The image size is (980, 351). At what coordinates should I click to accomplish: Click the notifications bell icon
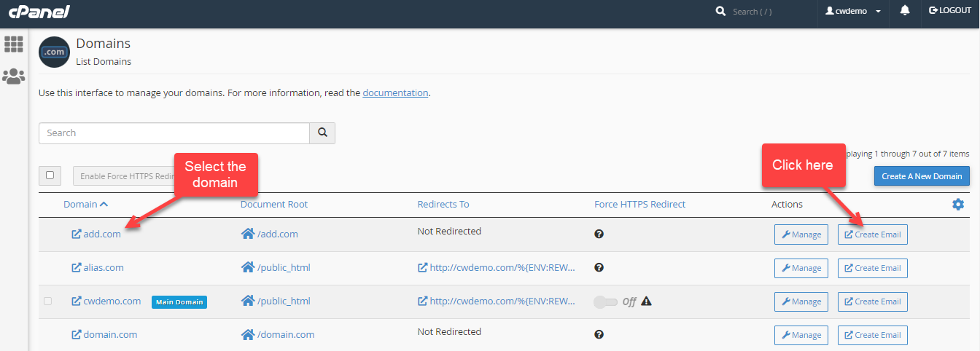pyautogui.click(x=905, y=11)
